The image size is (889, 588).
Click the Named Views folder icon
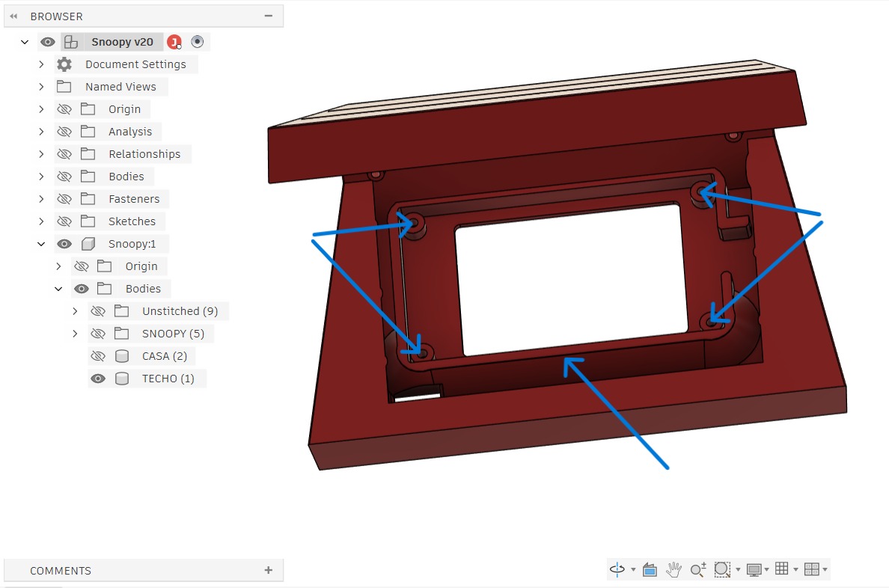(x=64, y=87)
